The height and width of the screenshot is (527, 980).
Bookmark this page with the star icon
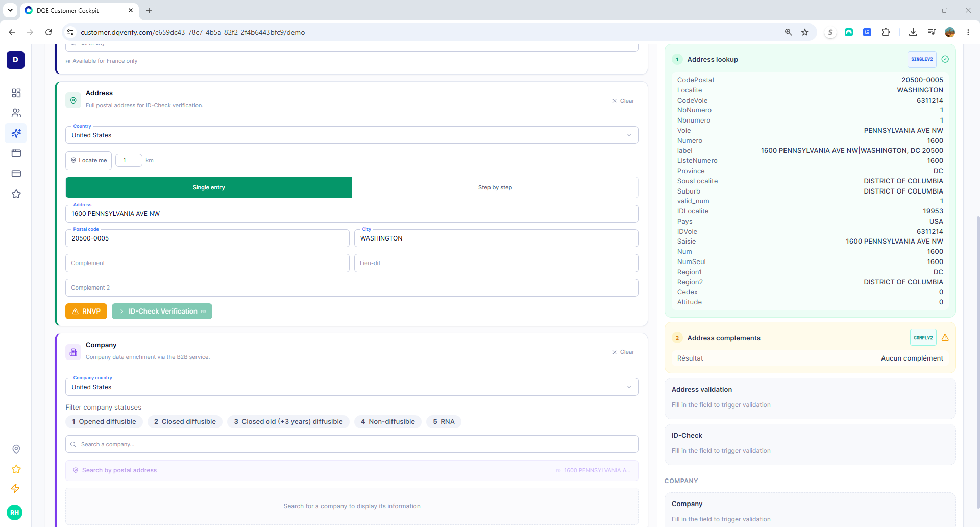(x=805, y=32)
